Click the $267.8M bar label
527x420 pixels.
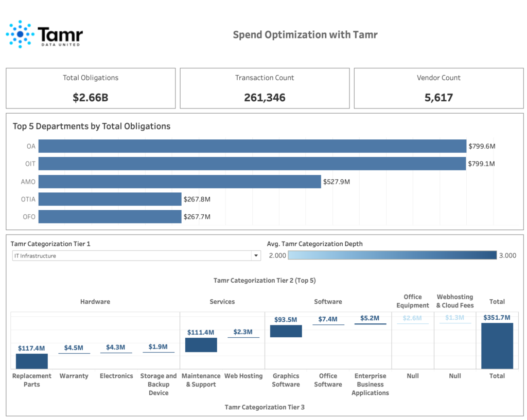tap(197, 199)
